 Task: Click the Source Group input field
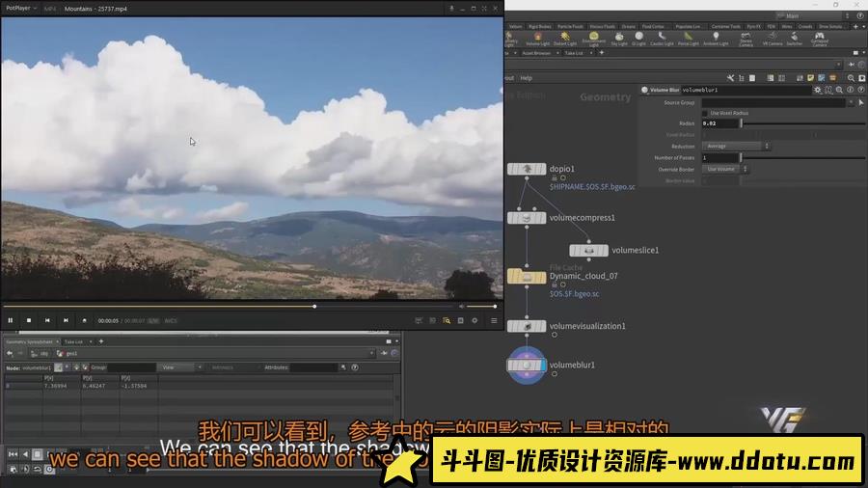click(x=773, y=103)
